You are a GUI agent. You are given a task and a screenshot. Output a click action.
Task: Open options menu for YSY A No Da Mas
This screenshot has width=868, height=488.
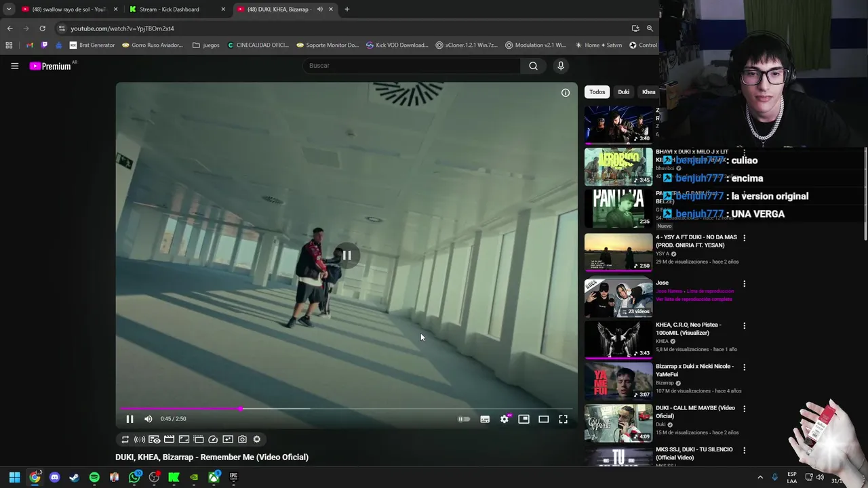click(744, 238)
